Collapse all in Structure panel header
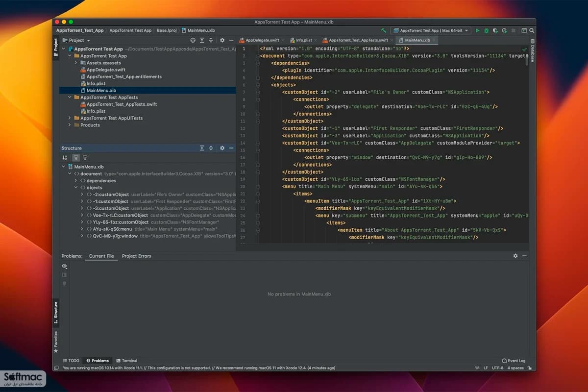 [211, 148]
